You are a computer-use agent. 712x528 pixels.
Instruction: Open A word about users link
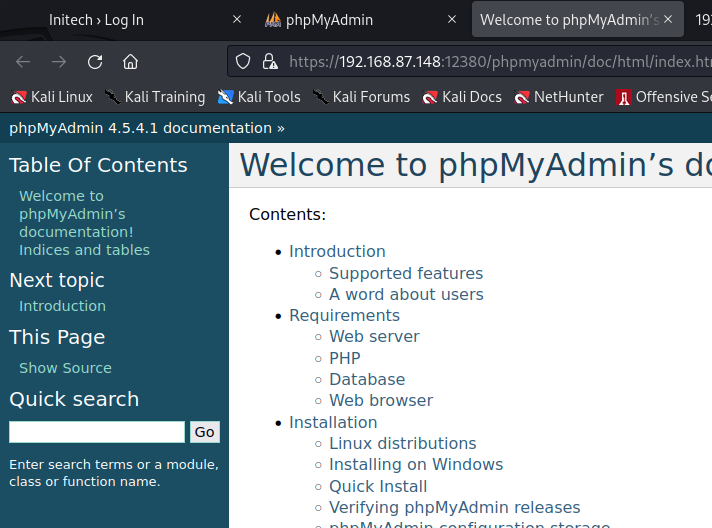406,294
